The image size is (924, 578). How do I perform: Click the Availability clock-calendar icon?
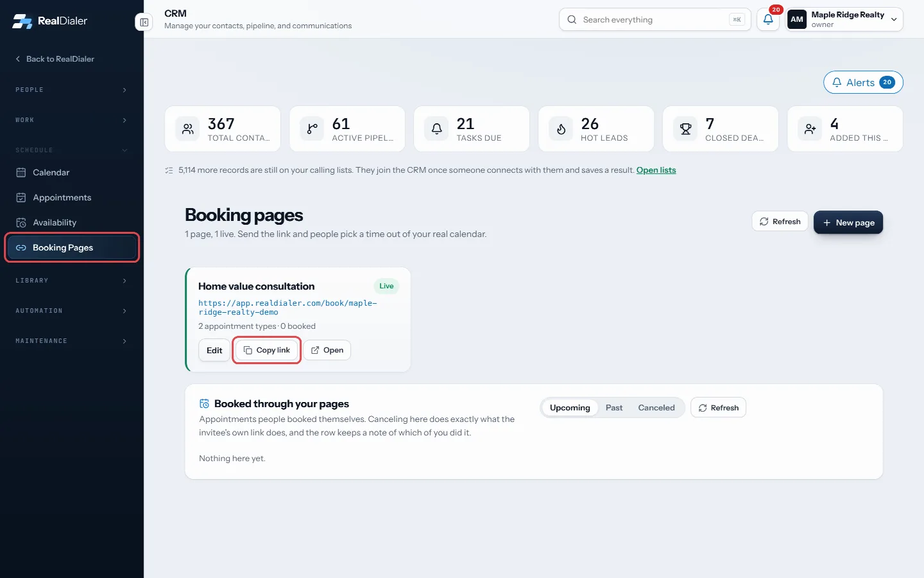21,222
